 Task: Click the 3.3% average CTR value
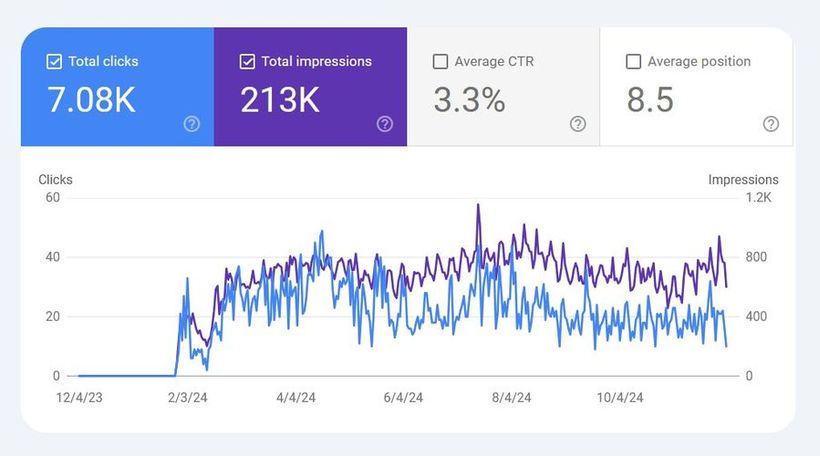pos(469,99)
